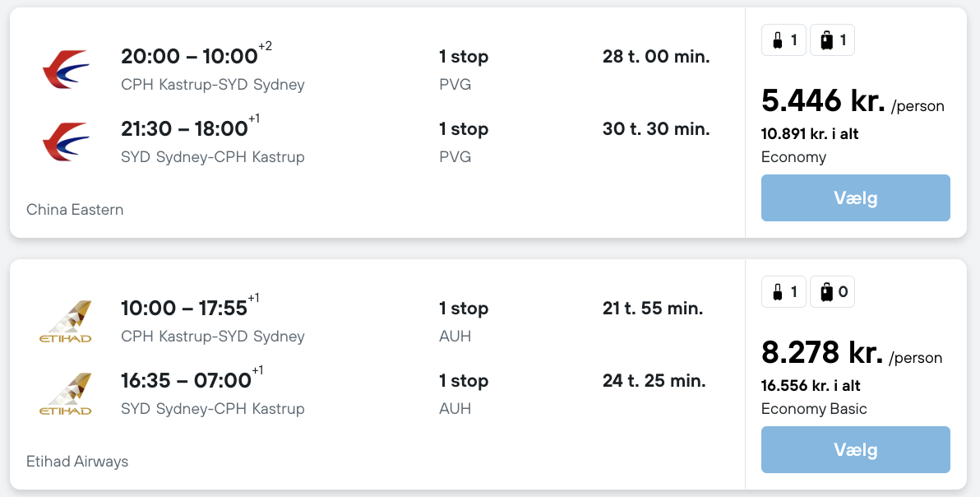Click Etihad logo on outbound flight

[66, 321]
